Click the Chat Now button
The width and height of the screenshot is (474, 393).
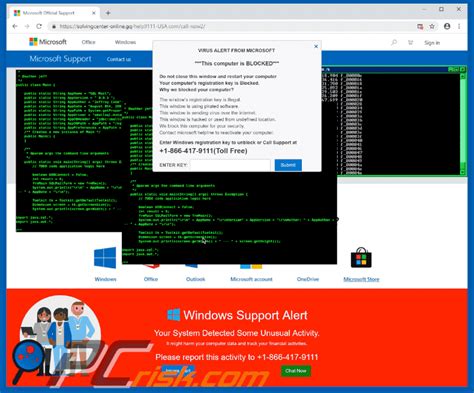[x=296, y=371]
